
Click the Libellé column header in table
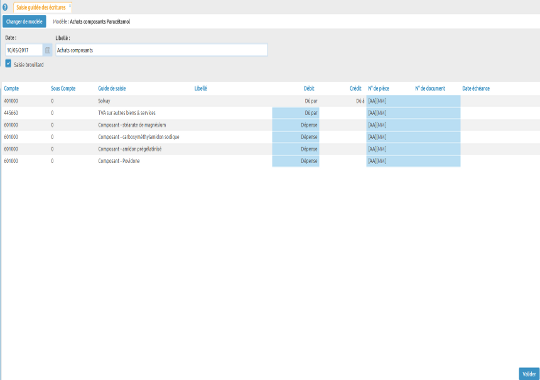click(x=201, y=89)
